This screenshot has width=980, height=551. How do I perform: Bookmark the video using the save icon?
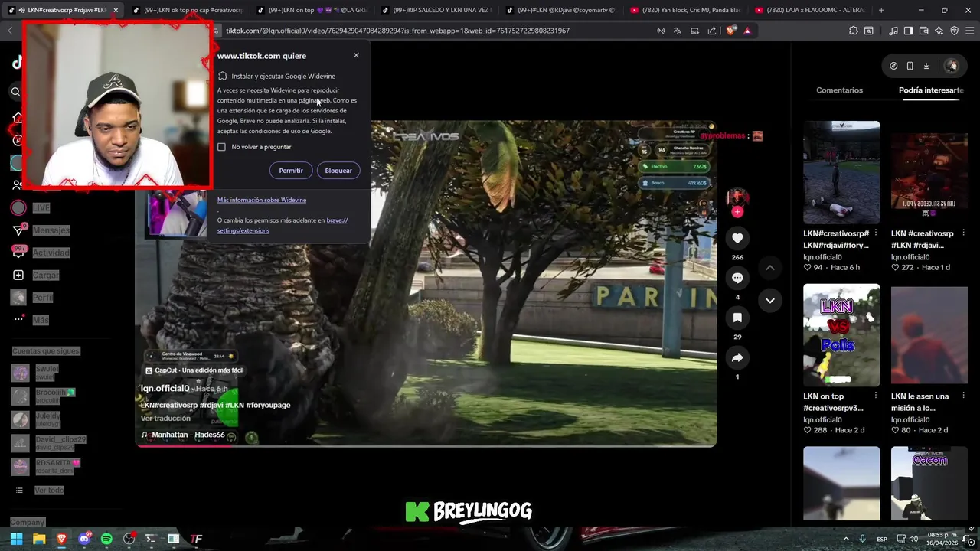[737, 318]
